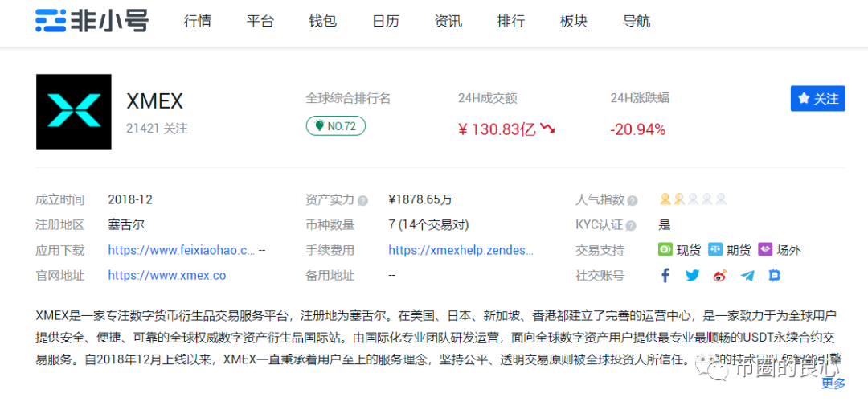Click the lightbulb icon in NO.72 badge

[x=319, y=125]
